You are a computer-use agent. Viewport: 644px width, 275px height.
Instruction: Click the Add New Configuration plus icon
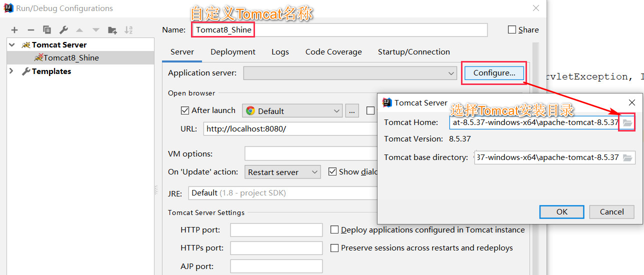[x=14, y=30]
